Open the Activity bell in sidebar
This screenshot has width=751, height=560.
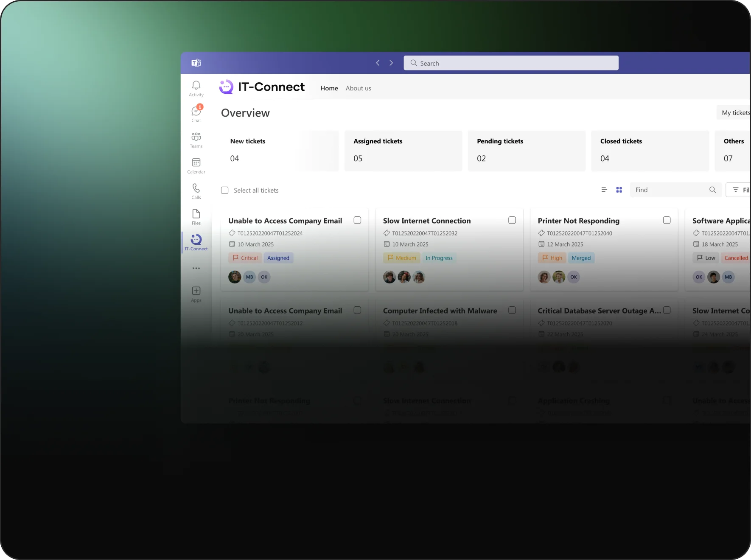pyautogui.click(x=196, y=88)
